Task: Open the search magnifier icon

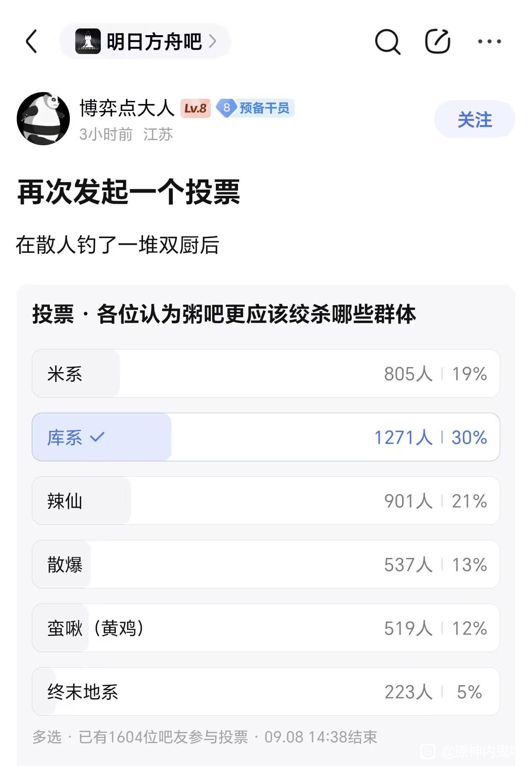Action: [x=387, y=41]
